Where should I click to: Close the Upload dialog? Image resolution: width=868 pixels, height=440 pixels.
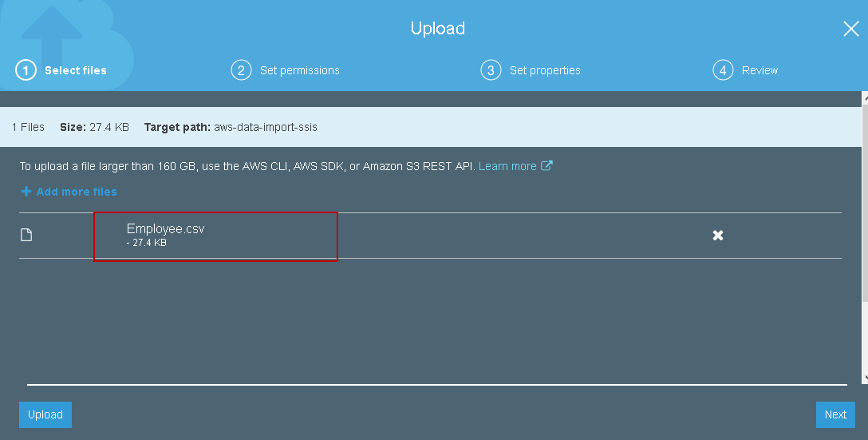[x=850, y=30]
